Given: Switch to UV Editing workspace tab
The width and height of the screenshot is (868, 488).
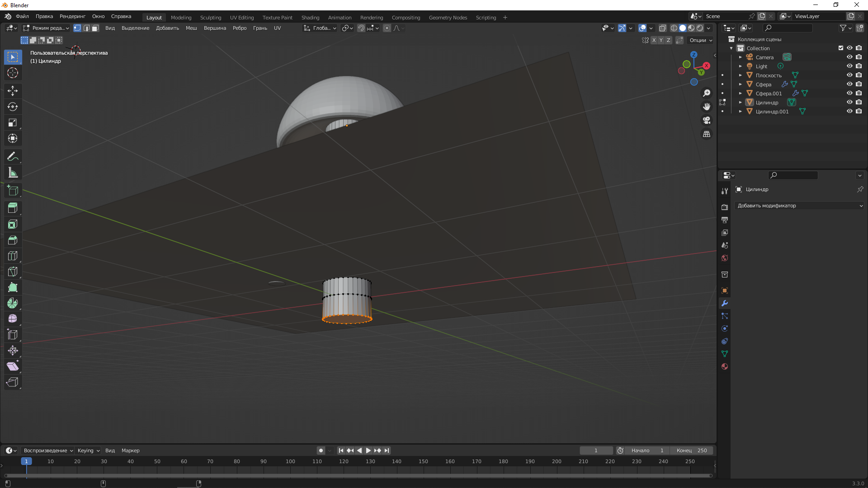Looking at the screenshot, I should (242, 17).
